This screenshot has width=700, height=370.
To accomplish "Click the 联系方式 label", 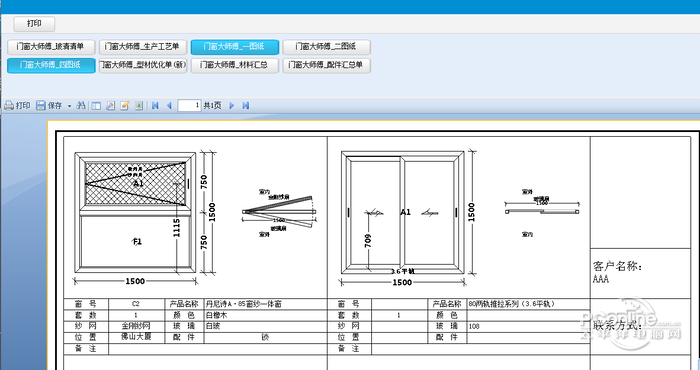I will (618, 325).
